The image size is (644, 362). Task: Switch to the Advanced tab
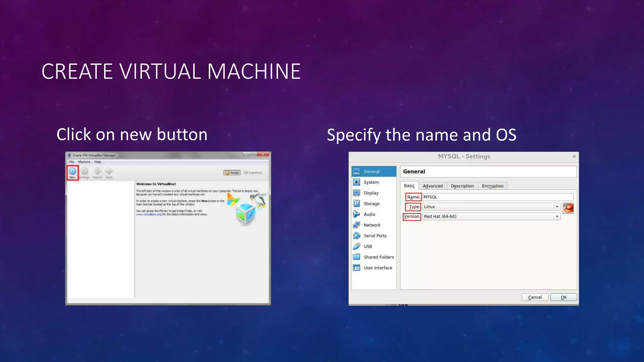pyautogui.click(x=433, y=186)
